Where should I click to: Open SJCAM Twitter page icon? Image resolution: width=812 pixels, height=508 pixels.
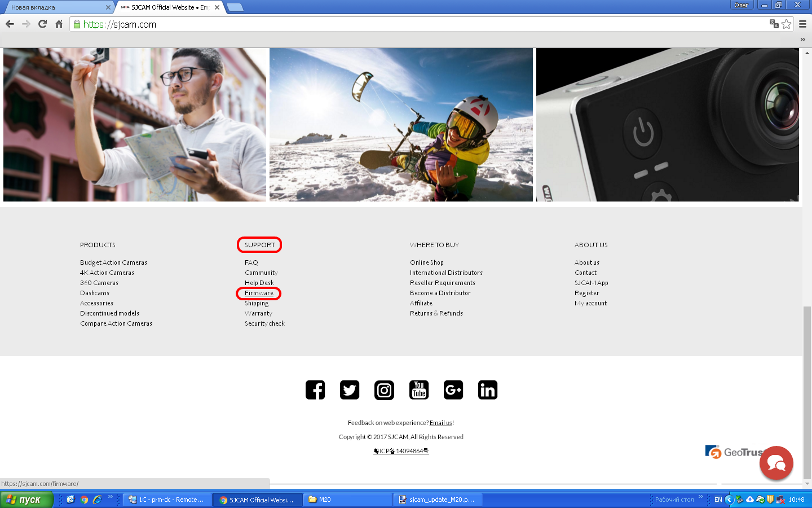350,390
